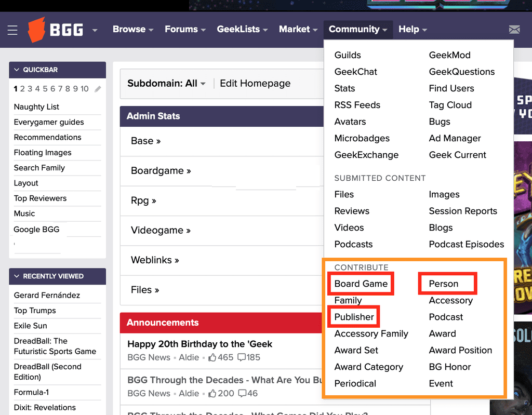The width and height of the screenshot is (532, 415).
Task: Switch to Quickbar page 2
Action: point(22,89)
